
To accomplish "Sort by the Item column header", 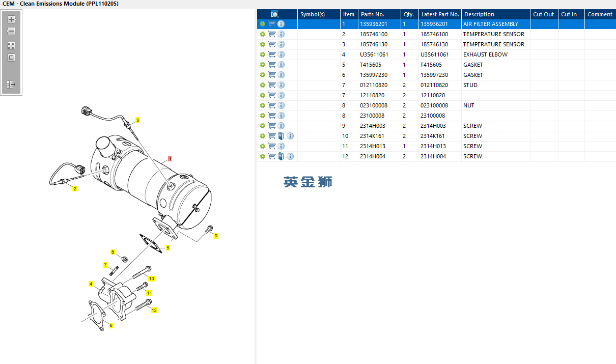I will point(349,14).
